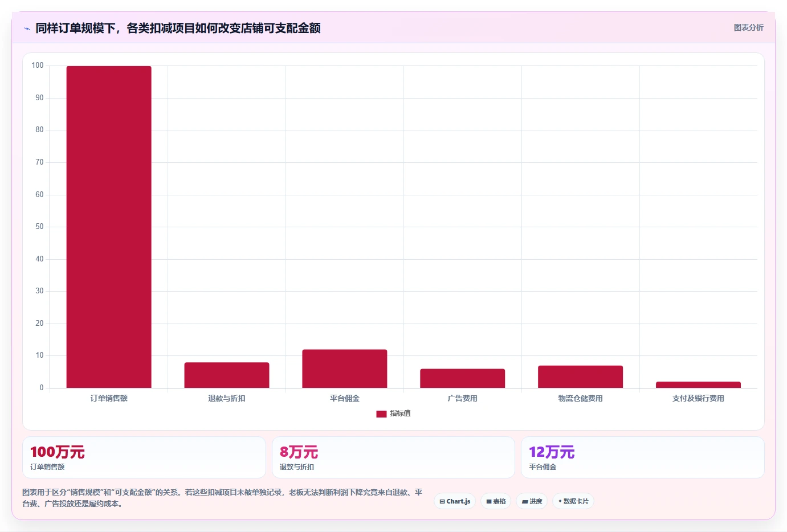Image resolution: width=787 pixels, height=532 pixels.
Task: Click the icon inside the 表格 chip
Action: click(x=489, y=502)
